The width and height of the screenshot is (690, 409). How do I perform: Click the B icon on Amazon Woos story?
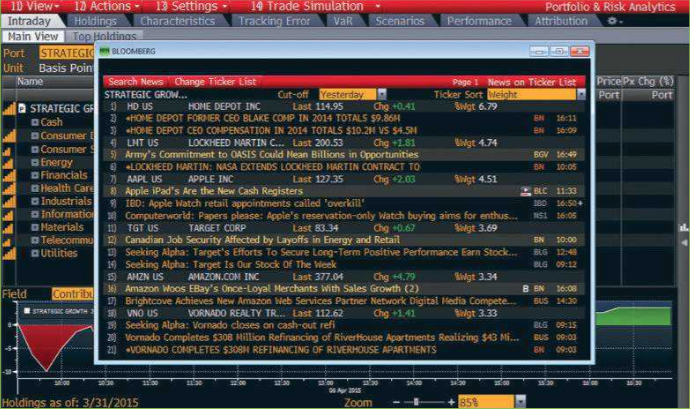point(525,289)
